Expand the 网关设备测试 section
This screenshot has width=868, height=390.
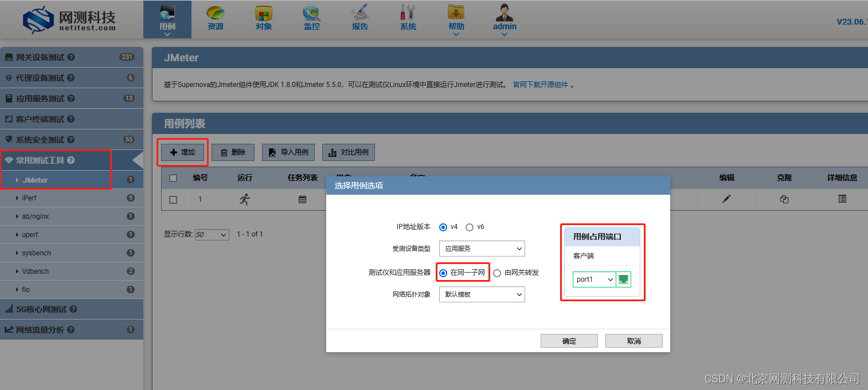[x=72, y=57]
